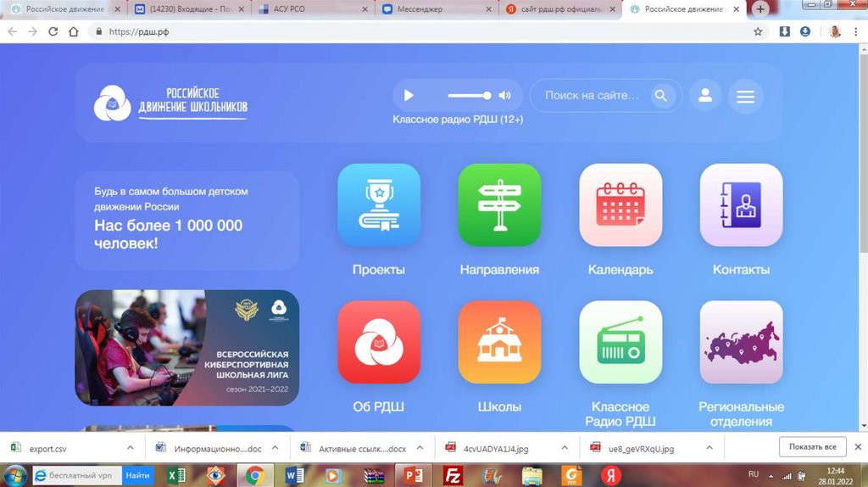This screenshot has height=487, width=868.
Task: Go back in the browser
Action: (x=12, y=31)
